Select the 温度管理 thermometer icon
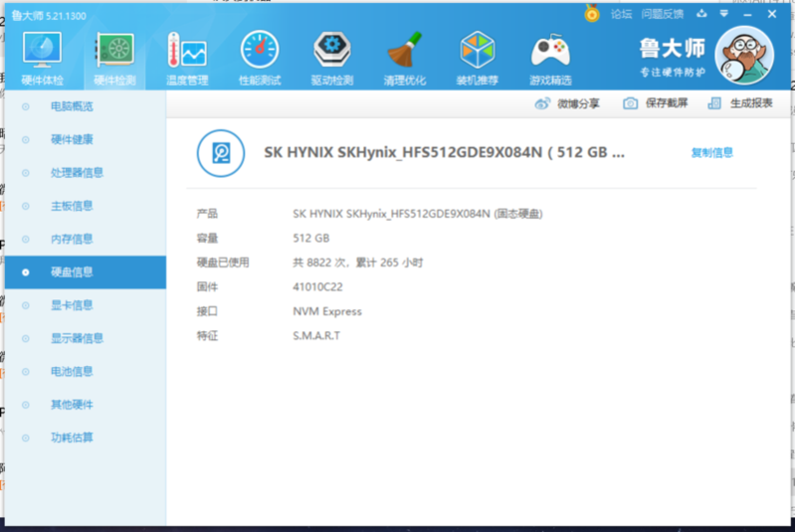This screenshot has height=532, width=795. pos(186,56)
